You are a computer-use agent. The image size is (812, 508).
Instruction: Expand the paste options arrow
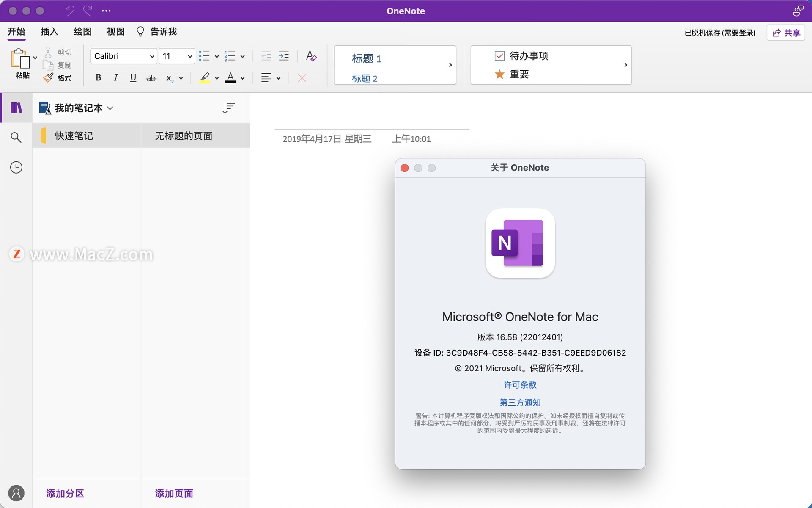(x=35, y=58)
